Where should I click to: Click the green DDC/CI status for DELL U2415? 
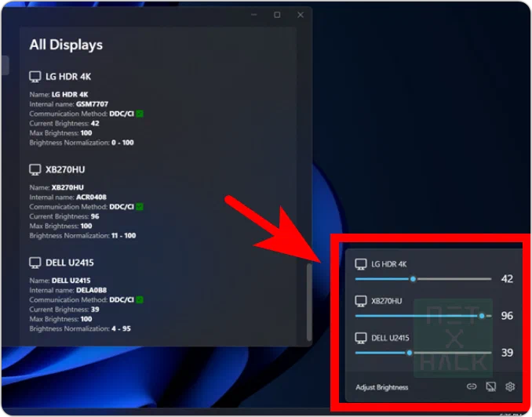click(x=140, y=299)
